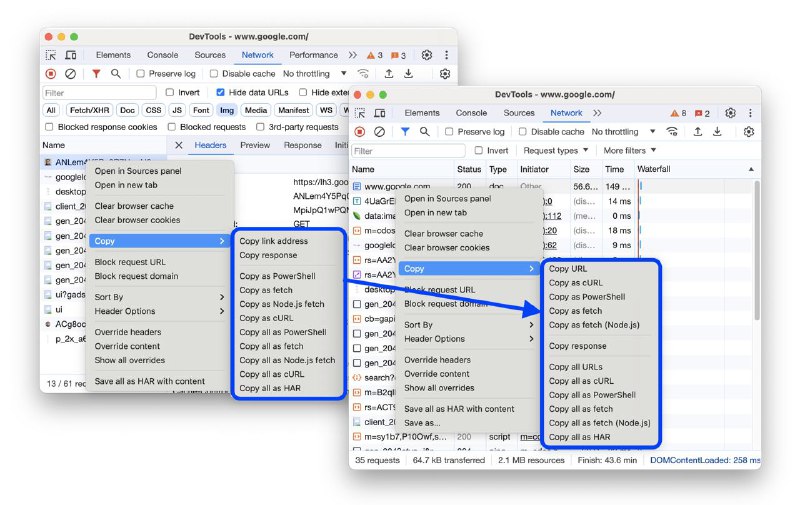Click warnings count 3 icon in back window
The width and height of the screenshot is (800, 505).
374,55
